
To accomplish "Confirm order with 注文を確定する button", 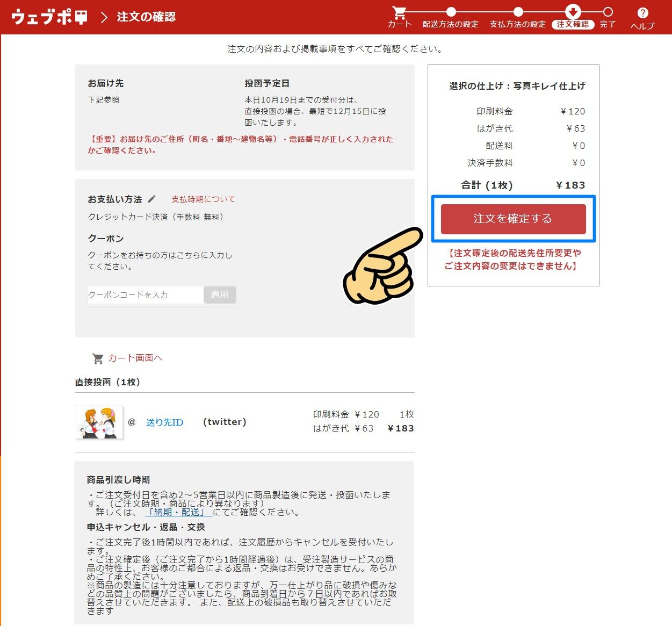I will click(513, 219).
